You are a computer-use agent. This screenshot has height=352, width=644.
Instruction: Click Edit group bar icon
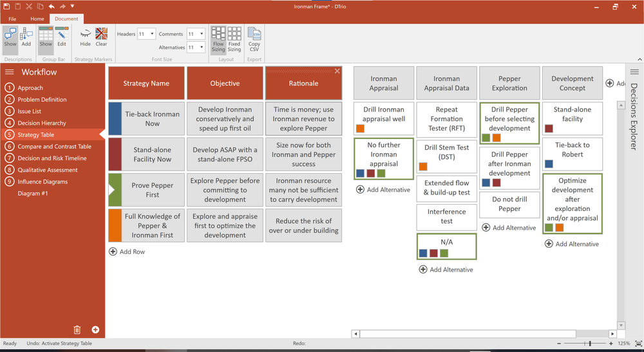click(62, 37)
